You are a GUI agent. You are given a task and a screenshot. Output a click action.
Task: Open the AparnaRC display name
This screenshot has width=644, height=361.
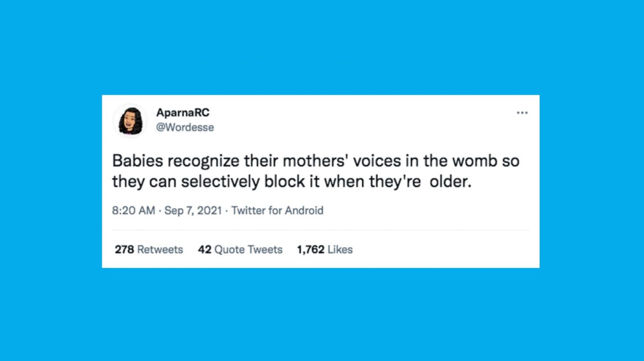[x=183, y=113]
